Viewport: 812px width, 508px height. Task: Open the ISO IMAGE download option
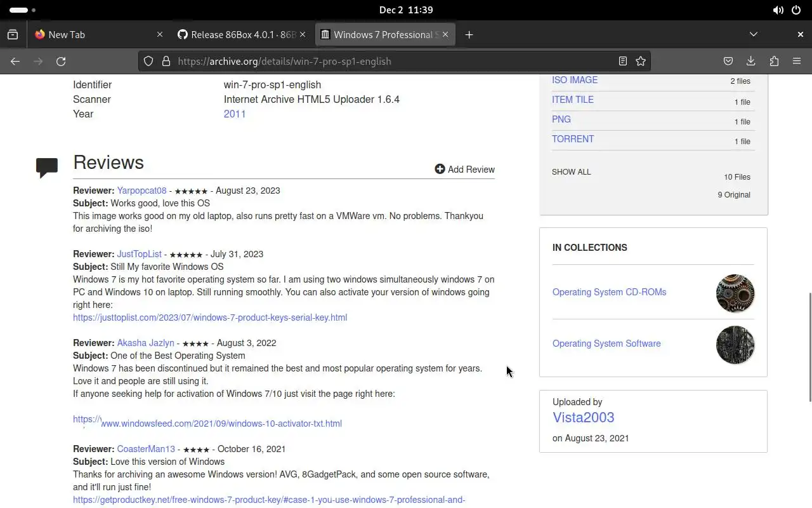575,80
